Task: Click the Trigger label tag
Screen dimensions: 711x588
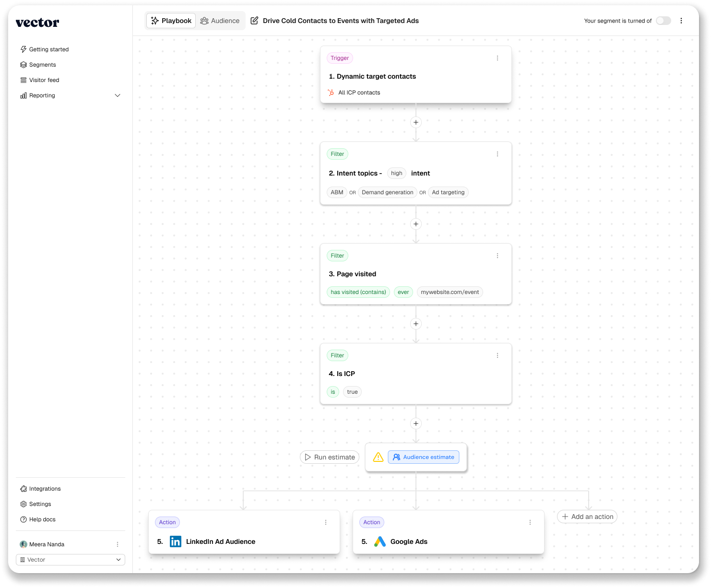Action: (x=340, y=58)
